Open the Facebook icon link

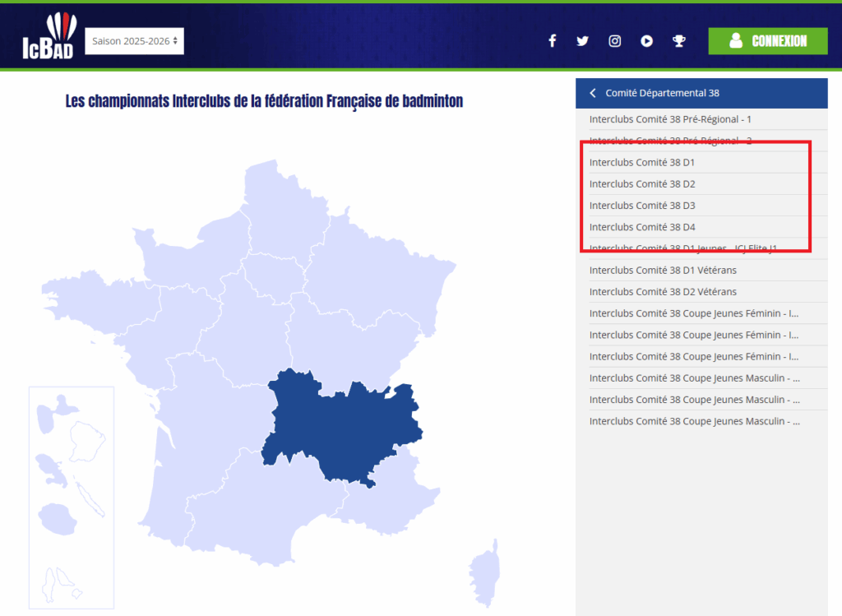(x=553, y=41)
